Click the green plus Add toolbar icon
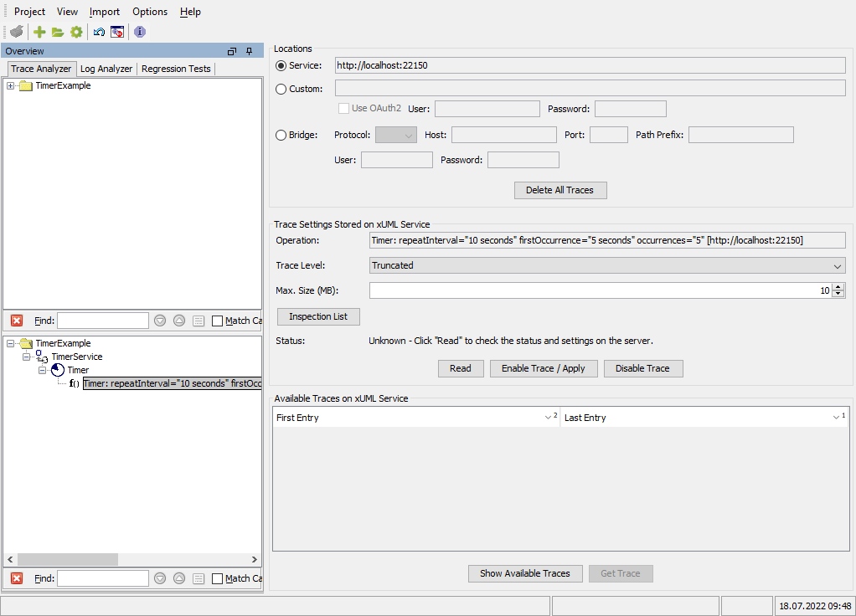 click(39, 31)
